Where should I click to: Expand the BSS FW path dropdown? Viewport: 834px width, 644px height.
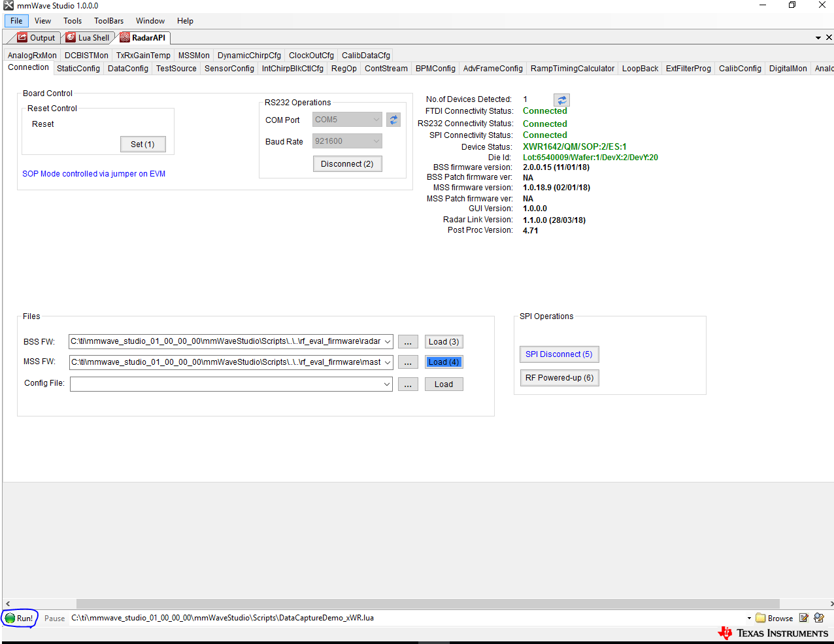(x=388, y=341)
